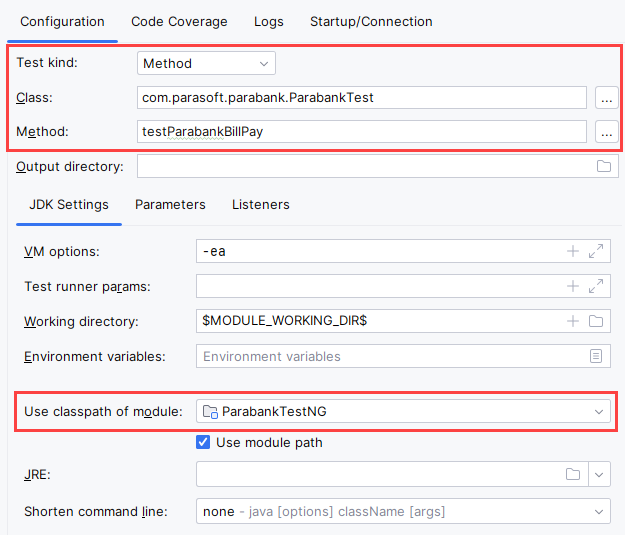Screen dimensions: 625x535
Task: Expand the VM options field
Action: (x=596, y=251)
